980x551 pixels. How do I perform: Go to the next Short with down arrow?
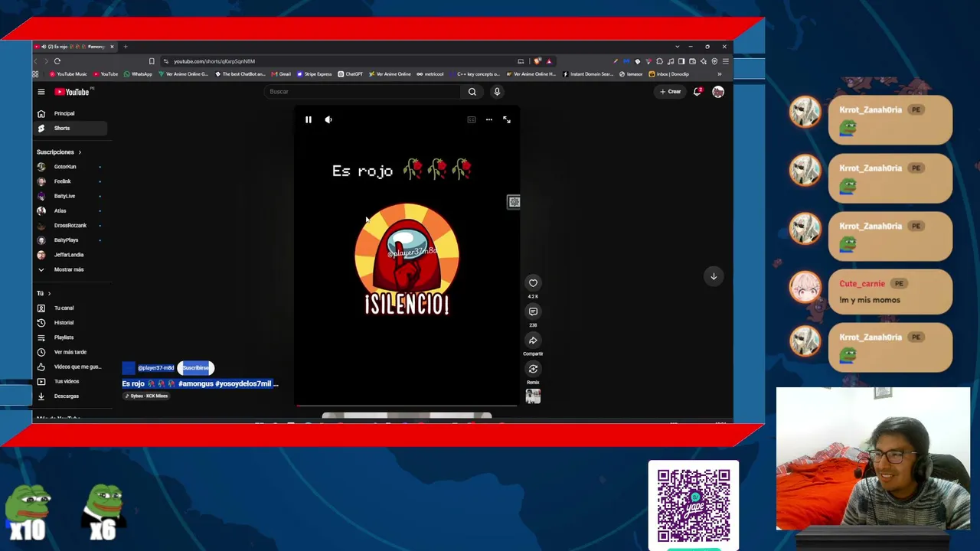[x=714, y=276]
